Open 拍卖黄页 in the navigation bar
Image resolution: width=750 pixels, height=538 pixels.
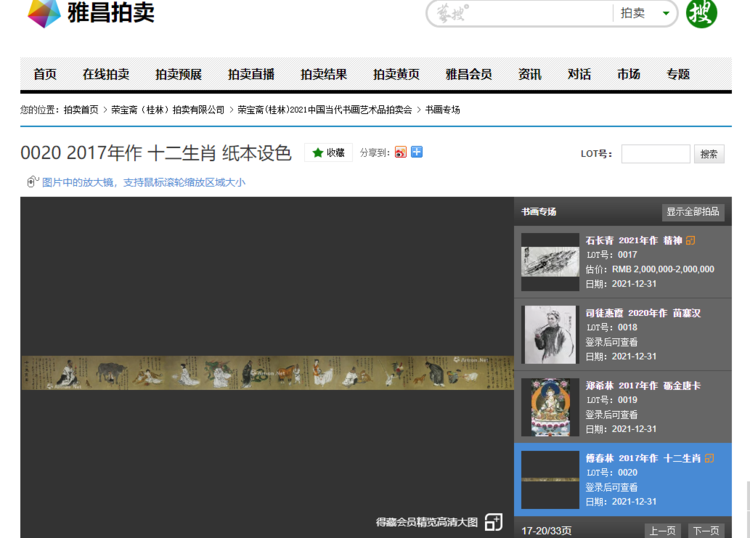(x=397, y=74)
